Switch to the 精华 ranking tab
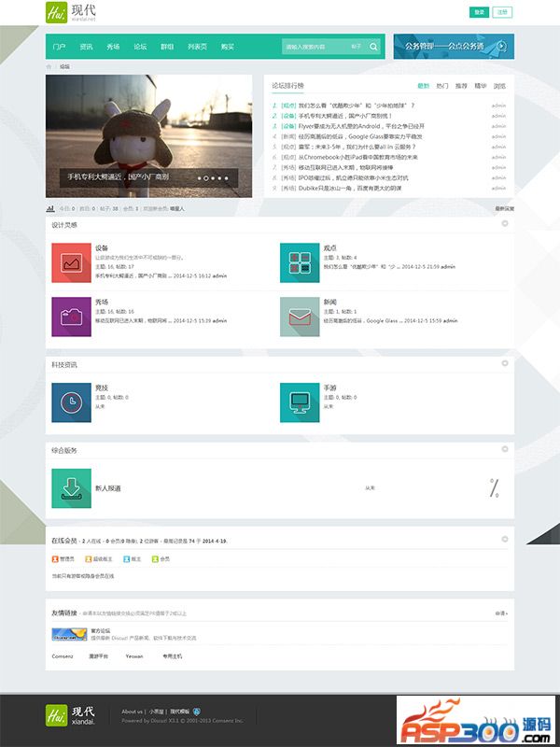560x747 pixels. (x=481, y=86)
